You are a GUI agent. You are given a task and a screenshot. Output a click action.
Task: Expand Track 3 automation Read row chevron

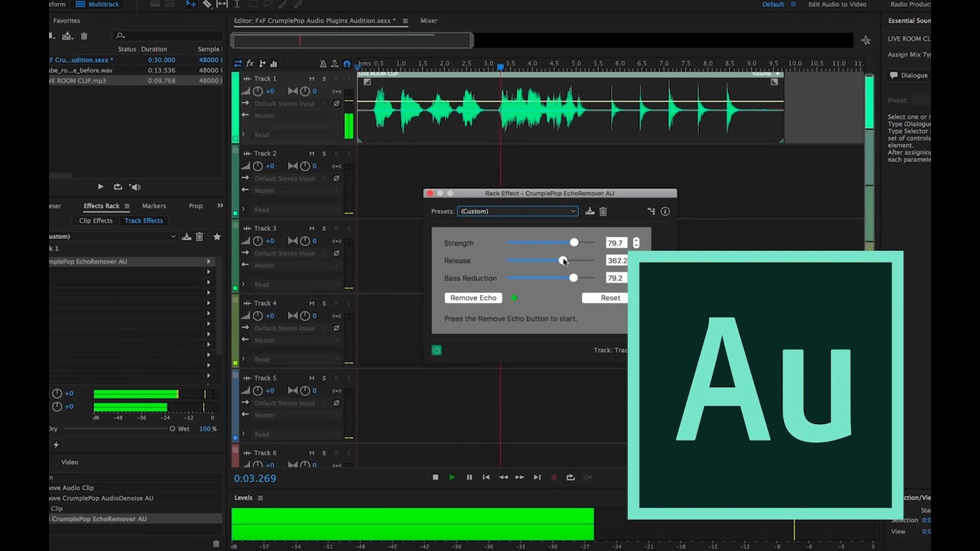[x=243, y=284]
